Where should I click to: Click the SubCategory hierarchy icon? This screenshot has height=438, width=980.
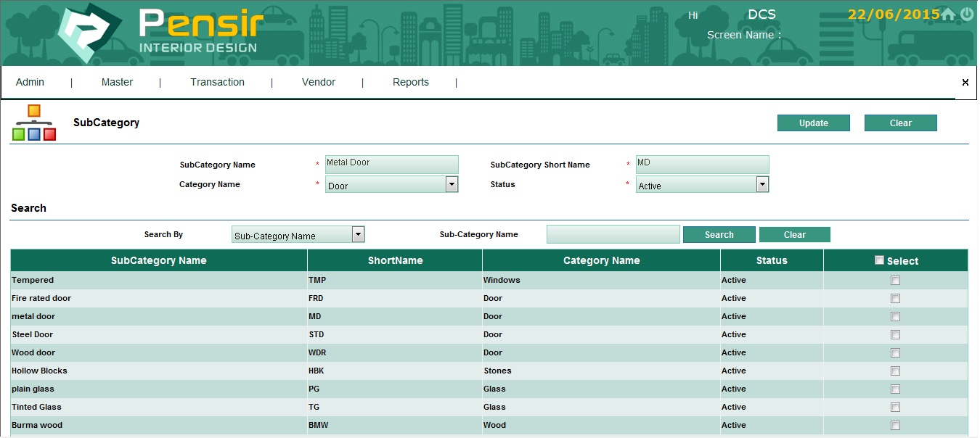point(34,123)
